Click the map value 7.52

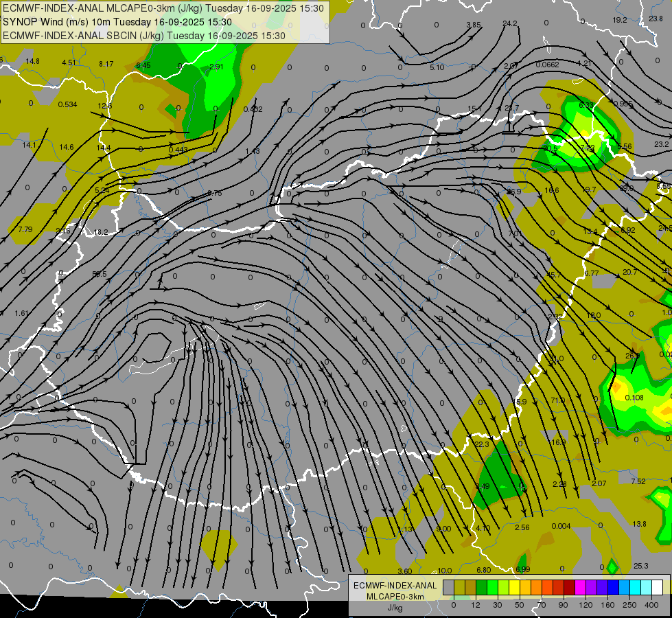point(638,481)
